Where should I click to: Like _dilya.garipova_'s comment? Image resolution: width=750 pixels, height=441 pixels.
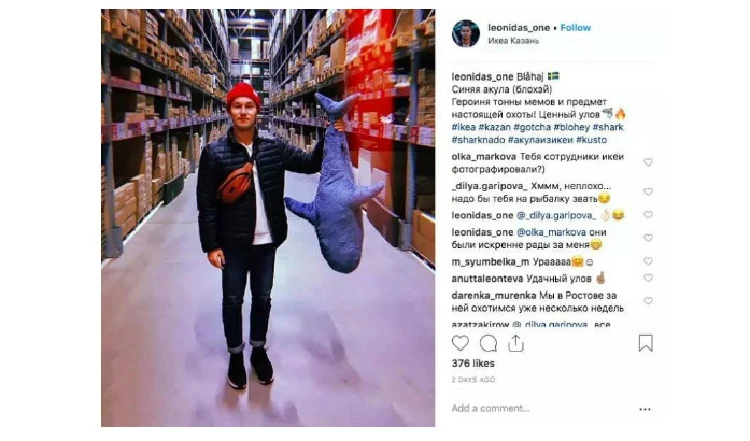pyautogui.click(x=648, y=192)
